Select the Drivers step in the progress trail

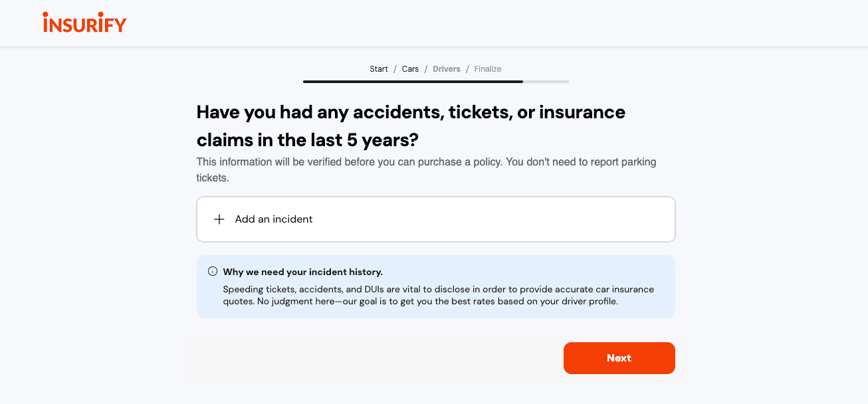coord(446,68)
